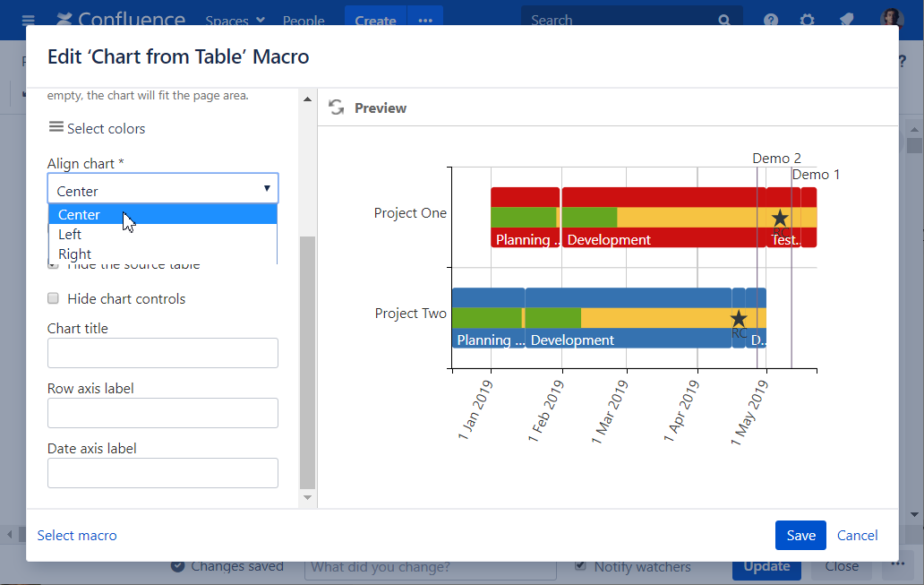Viewport: 924px width, 585px height.
Task: Click the yellow segment of Project One bar
Action: 689,218
